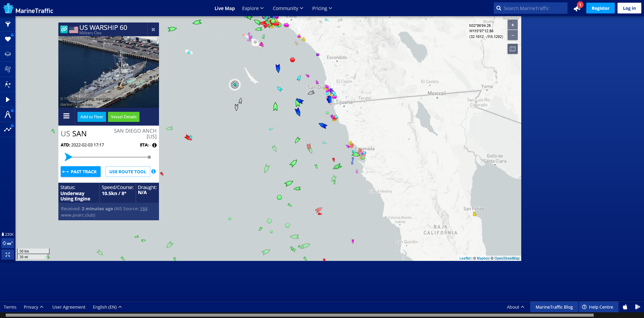Image resolution: width=644 pixels, height=318 pixels.
Task: Click search magnifier icon
Action: (x=499, y=8)
